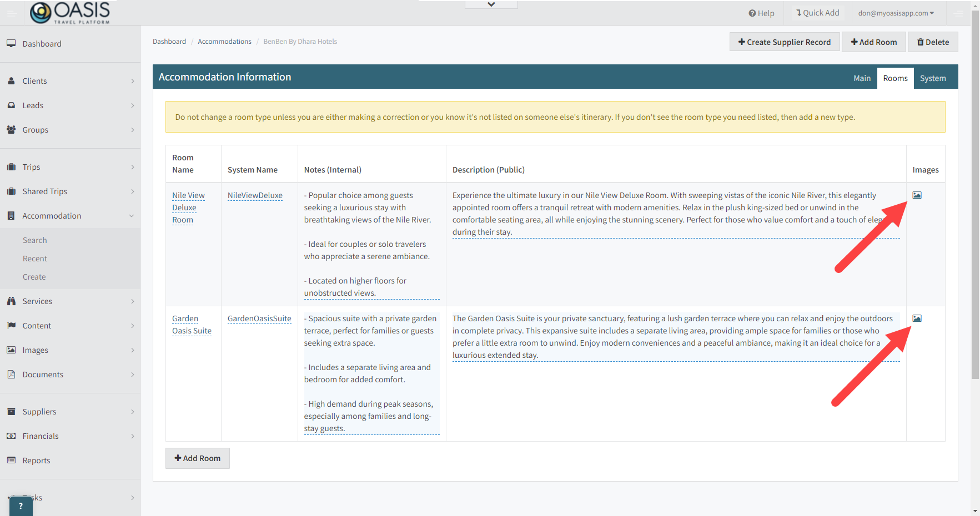Click the Oasis Travel Platform logo
Screen dimensions: 980x516
[x=70, y=12]
